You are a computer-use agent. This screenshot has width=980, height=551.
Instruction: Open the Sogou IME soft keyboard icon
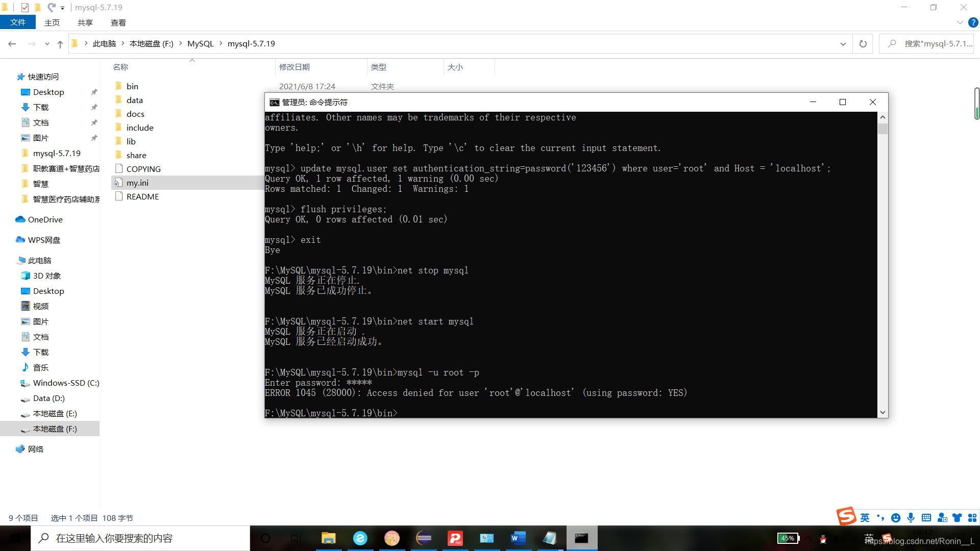926,518
